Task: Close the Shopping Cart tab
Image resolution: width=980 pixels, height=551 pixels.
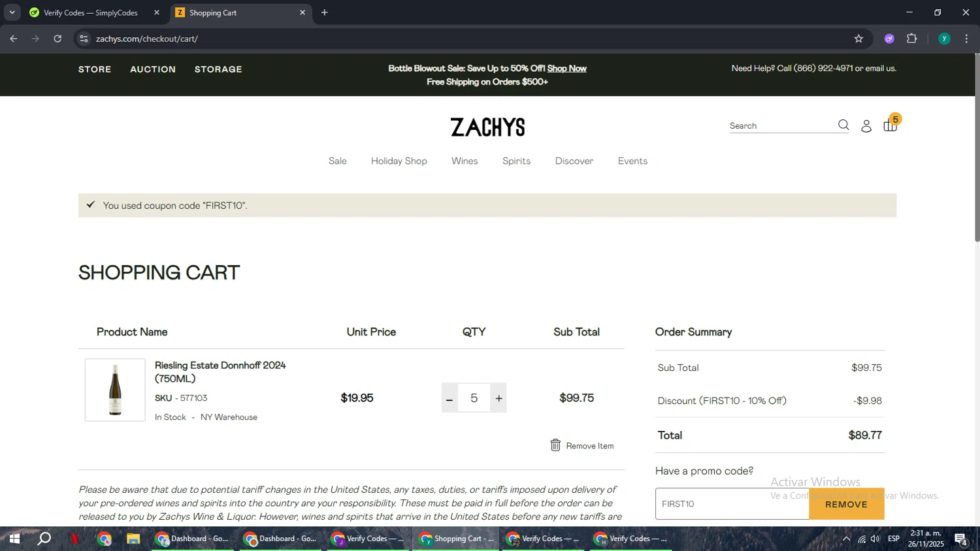Action: pos(302,12)
